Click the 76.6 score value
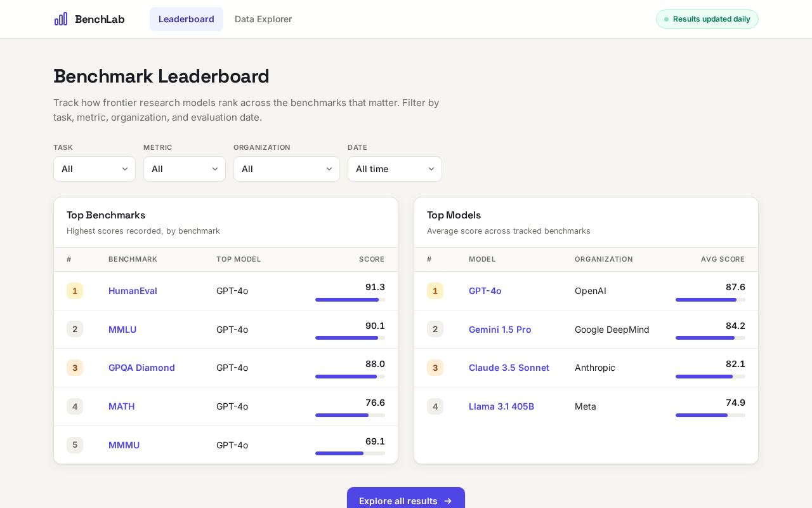The width and height of the screenshot is (812, 508). 375,403
